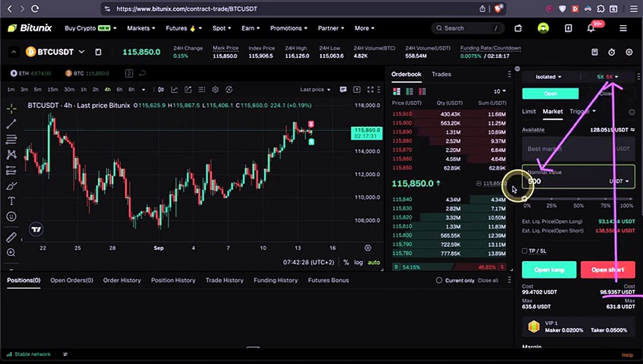Toggle log scale on chart
The image size is (643, 364).
click(358, 262)
